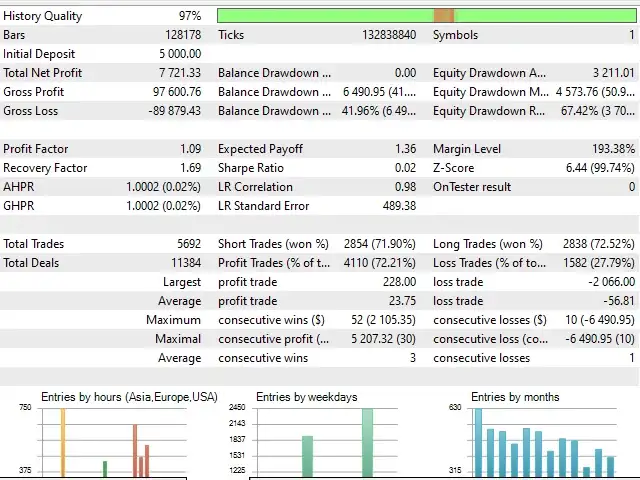Click consecutive losses value 10 (-6 490.95)
The width and height of the screenshot is (640, 480).
pyautogui.click(x=600, y=320)
